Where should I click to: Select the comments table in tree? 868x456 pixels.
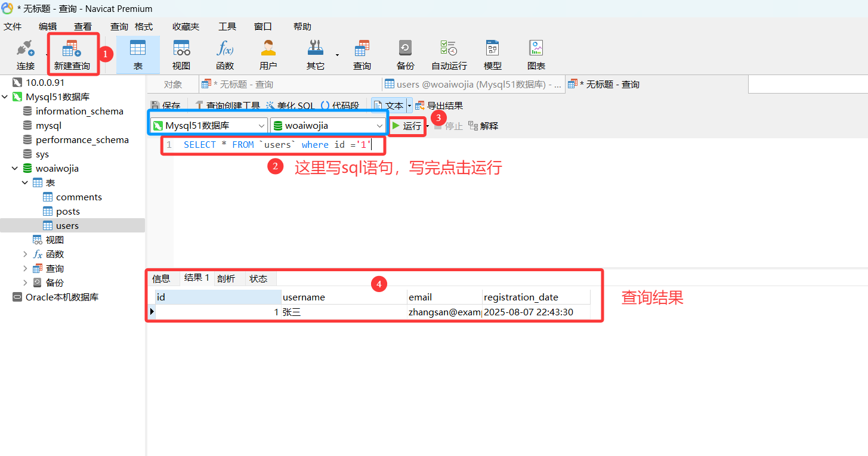click(x=79, y=197)
